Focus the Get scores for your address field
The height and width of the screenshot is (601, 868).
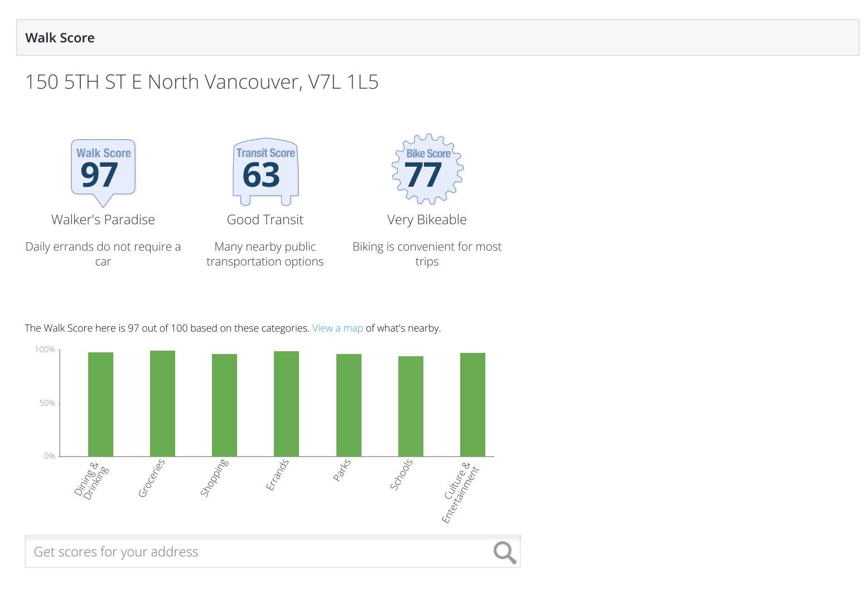257,551
